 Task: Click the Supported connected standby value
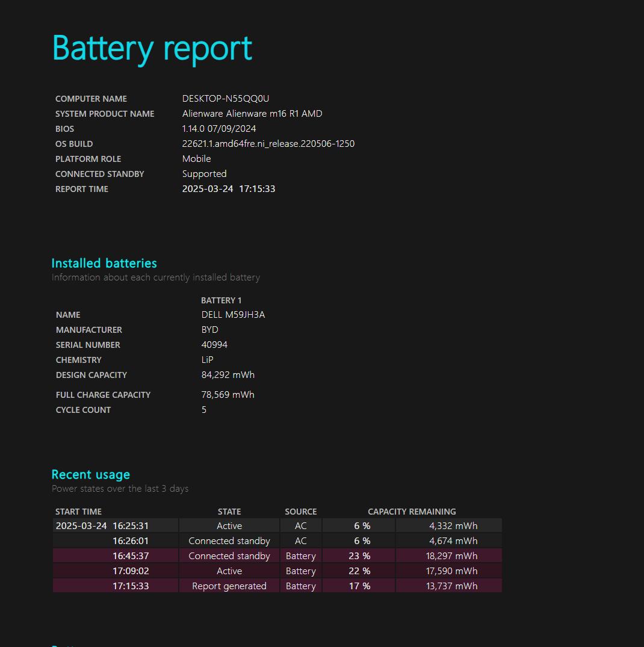click(x=204, y=174)
